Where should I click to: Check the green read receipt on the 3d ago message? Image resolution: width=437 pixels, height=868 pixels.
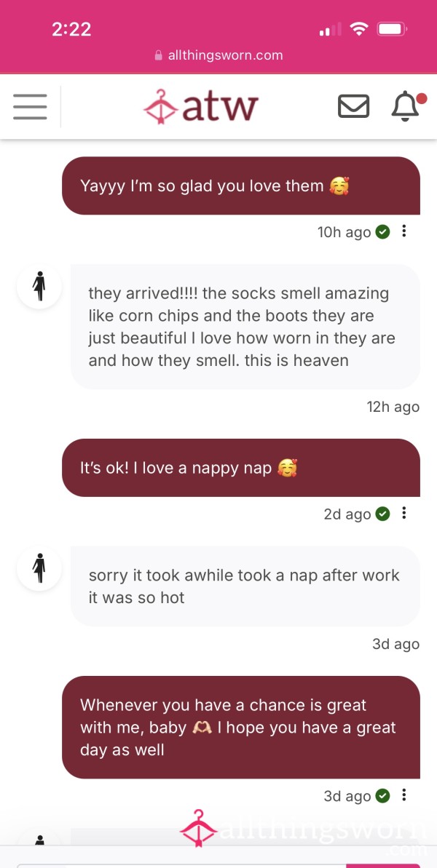(382, 796)
